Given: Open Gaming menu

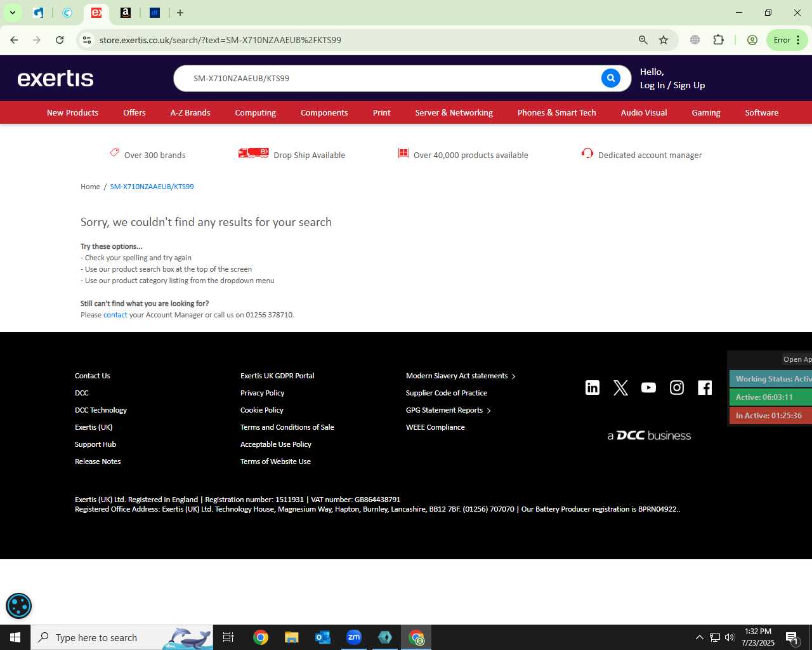Looking at the screenshot, I should 706,112.
